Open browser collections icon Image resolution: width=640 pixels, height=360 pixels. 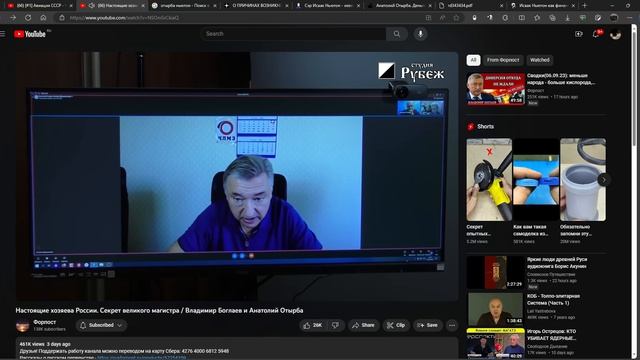[552, 18]
